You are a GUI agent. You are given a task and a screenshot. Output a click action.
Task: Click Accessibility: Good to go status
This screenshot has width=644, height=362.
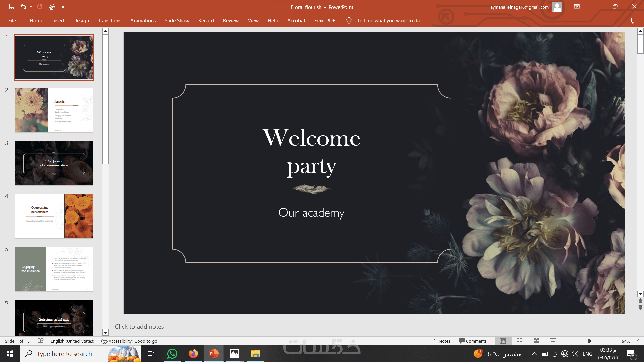point(129,341)
